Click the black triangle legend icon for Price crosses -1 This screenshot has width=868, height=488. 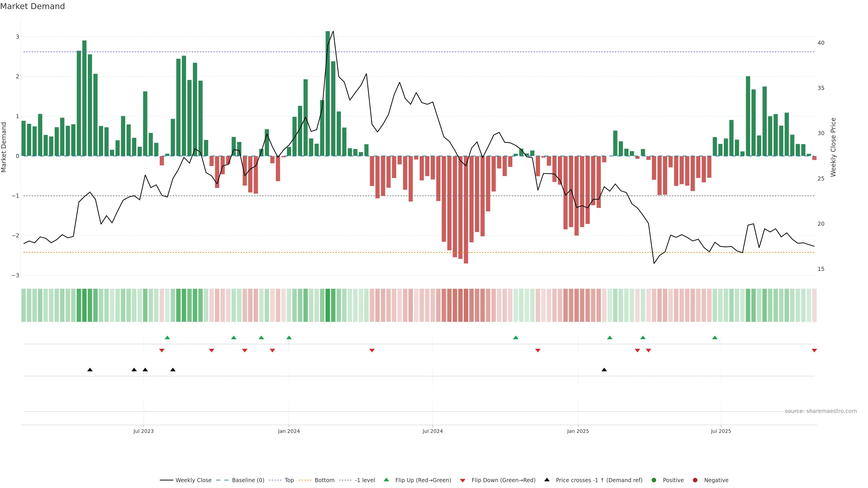[x=547, y=480]
